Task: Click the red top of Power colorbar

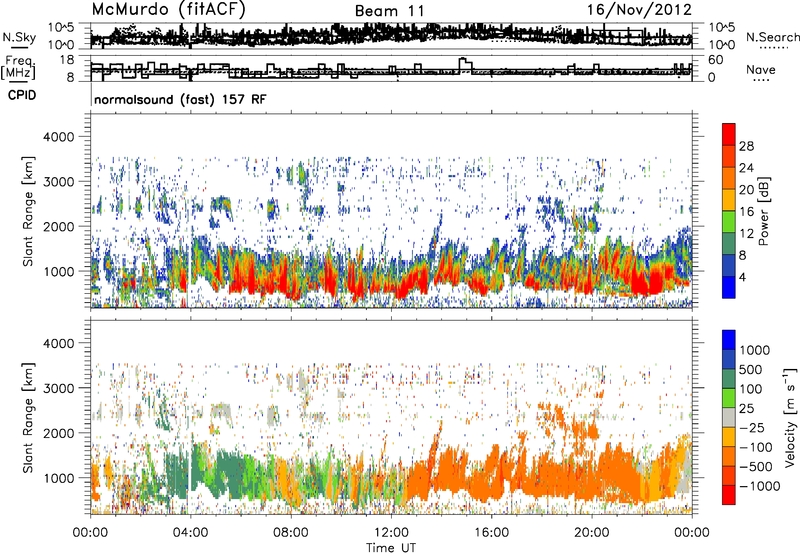Action: point(729,134)
